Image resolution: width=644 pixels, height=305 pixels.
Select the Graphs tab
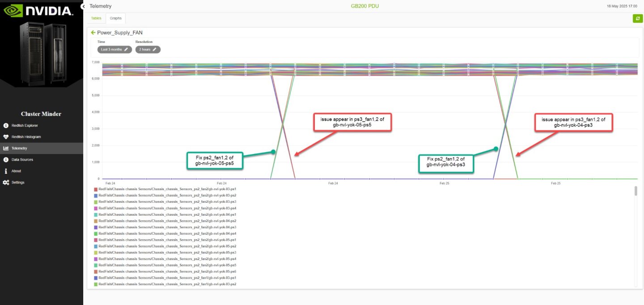point(116,18)
